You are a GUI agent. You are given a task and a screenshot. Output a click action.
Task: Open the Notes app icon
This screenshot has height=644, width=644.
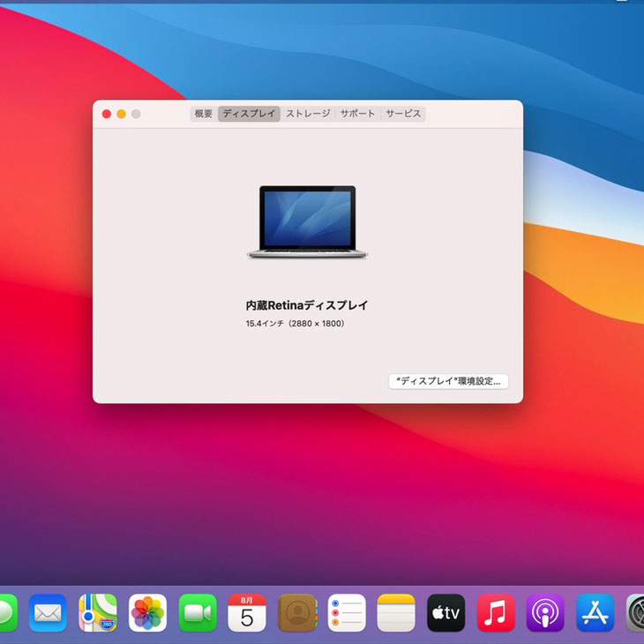[396, 612]
